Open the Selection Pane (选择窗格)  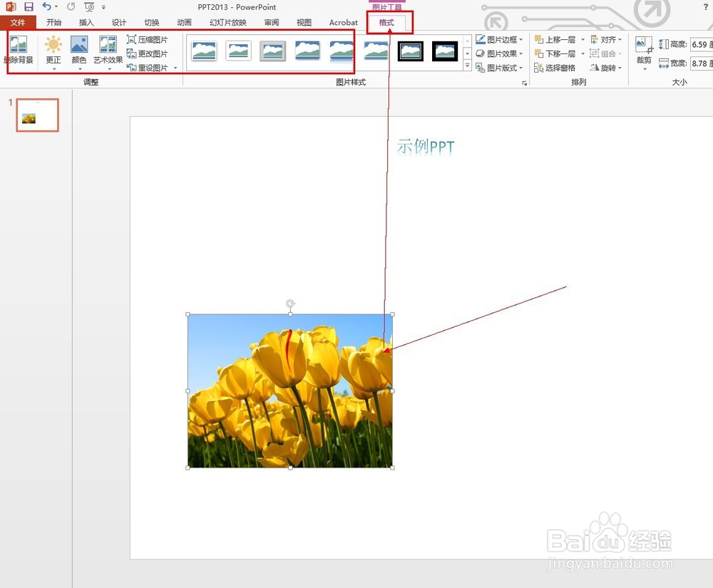tap(555, 68)
